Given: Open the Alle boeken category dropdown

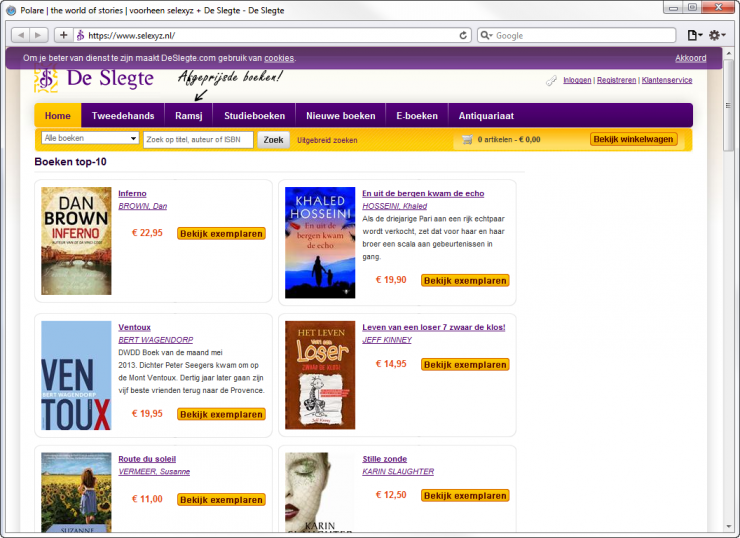Looking at the screenshot, I should [90, 138].
